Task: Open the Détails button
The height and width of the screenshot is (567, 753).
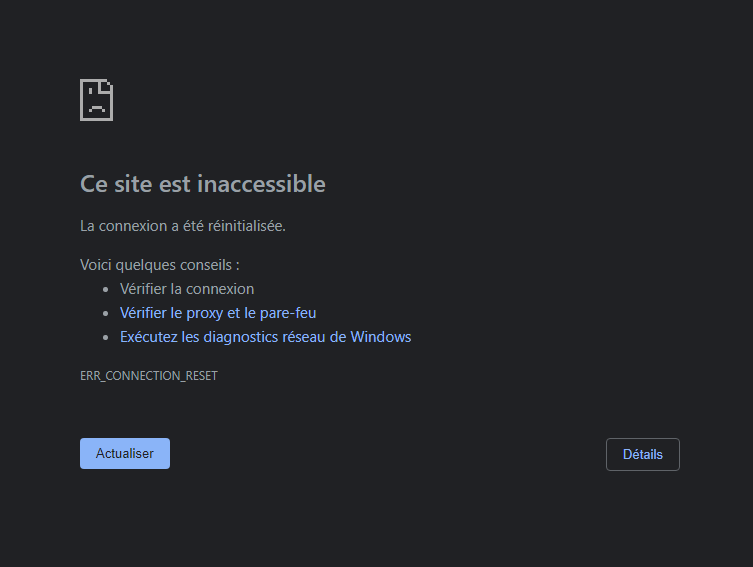Action: (642, 454)
